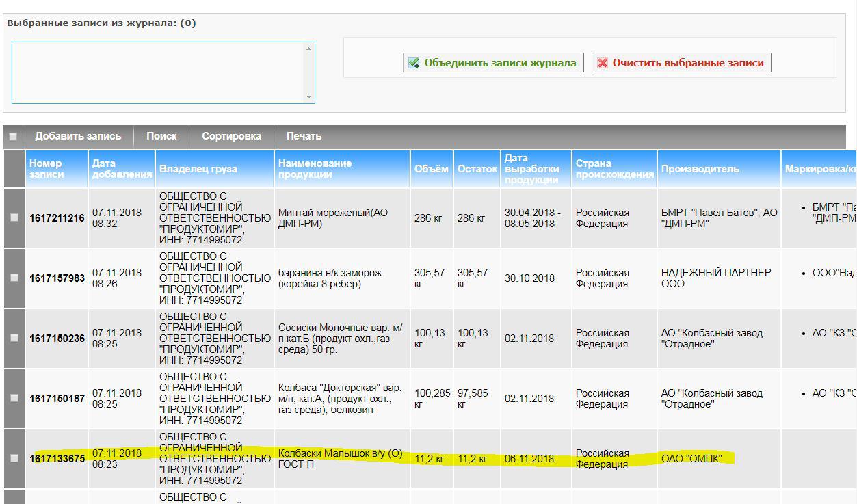Click Объединить записи журнала button

pyautogui.click(x=494, y=62)
